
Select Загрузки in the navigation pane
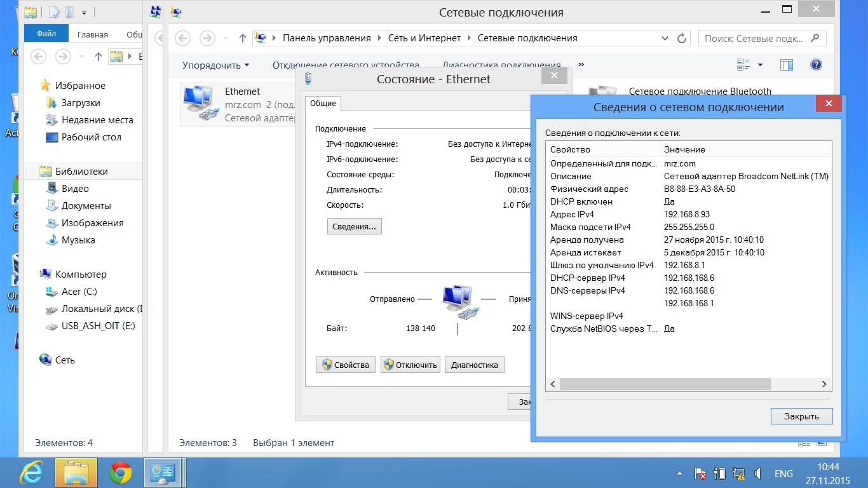[x=81, y=103]
